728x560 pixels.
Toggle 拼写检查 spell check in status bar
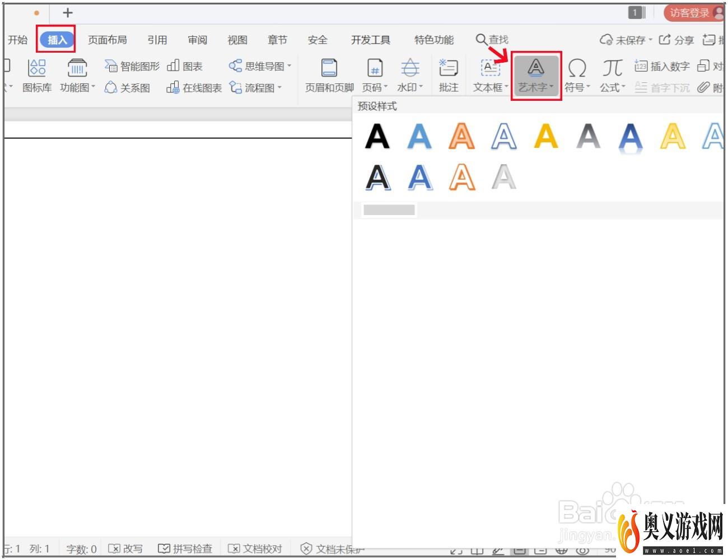tap(185, 549)
